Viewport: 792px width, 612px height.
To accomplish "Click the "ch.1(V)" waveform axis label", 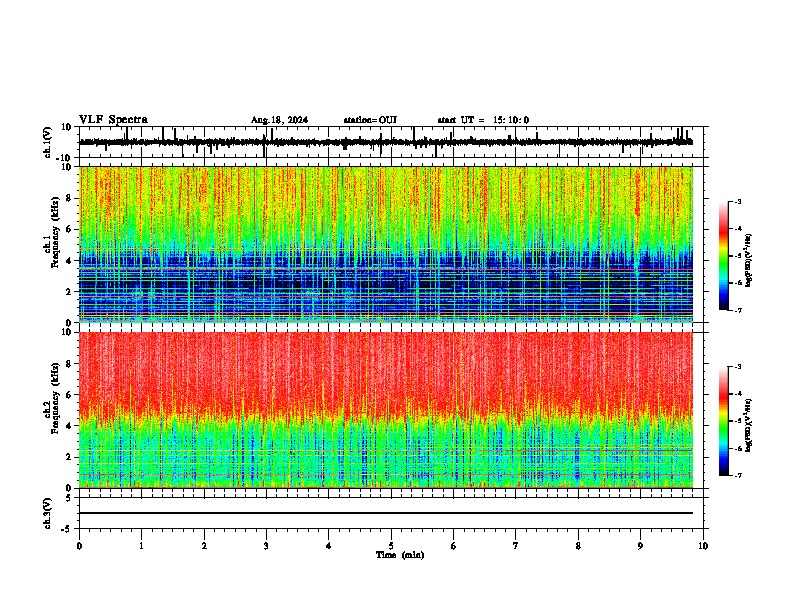I will (47, 142).
